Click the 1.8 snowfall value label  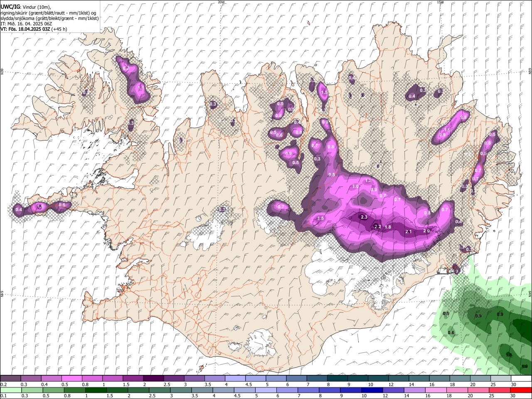[388, 227]
